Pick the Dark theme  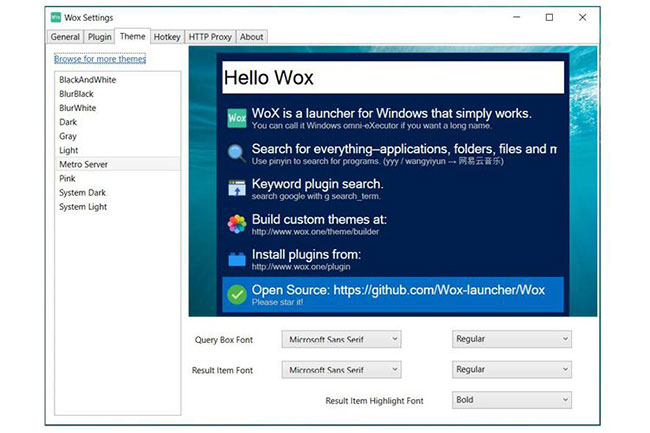118,122
